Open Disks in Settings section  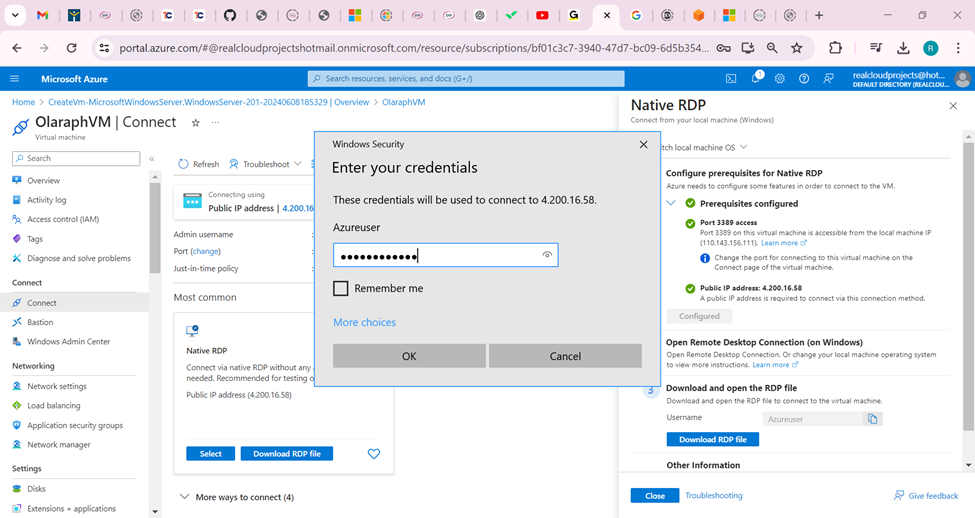(36, 489)
